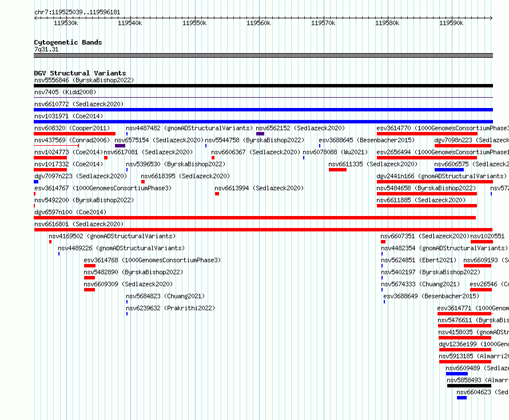Open nsv5624851 (Ebert2021) variant
509x420 pixels.
[x=419, y=260]
